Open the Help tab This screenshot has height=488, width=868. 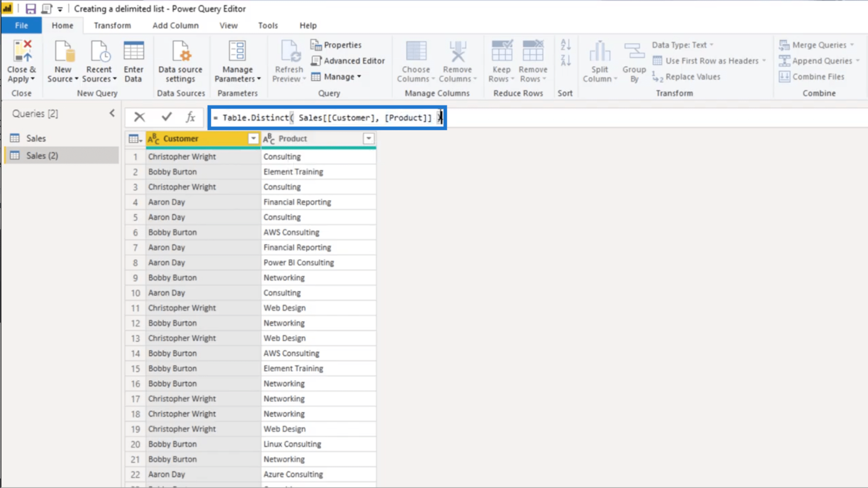click(x=308, y=25)
